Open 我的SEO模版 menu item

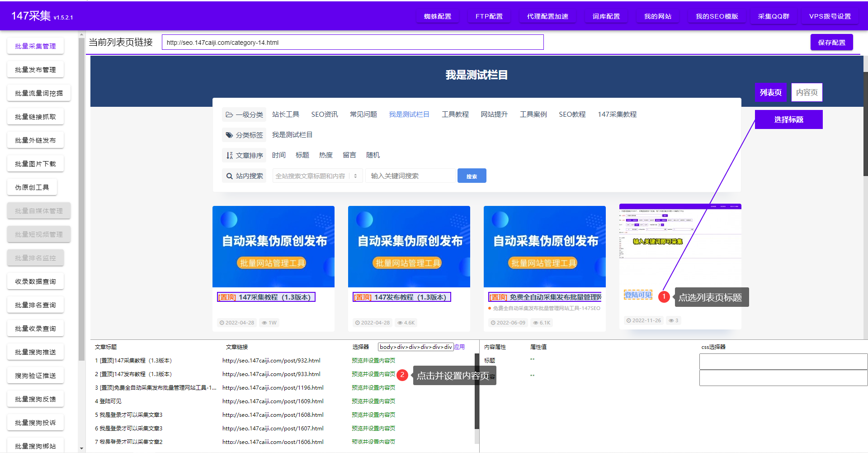tap(717, 16)
